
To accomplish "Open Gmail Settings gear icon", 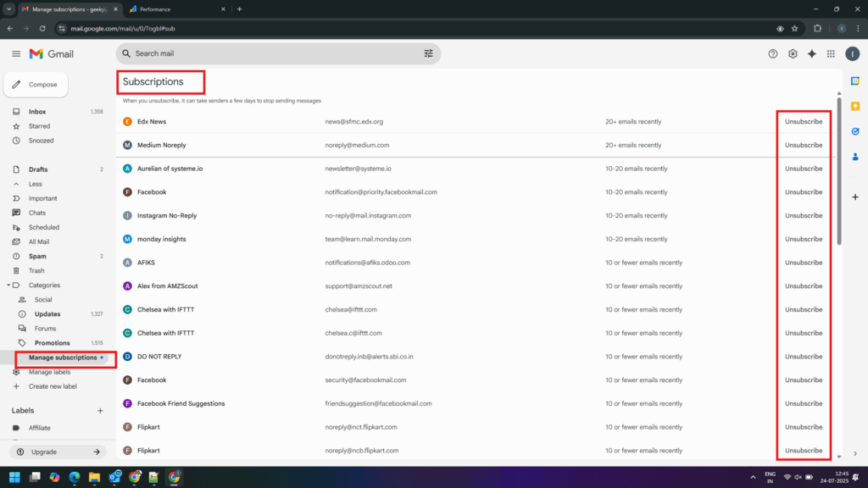I will tap(793, 53).
